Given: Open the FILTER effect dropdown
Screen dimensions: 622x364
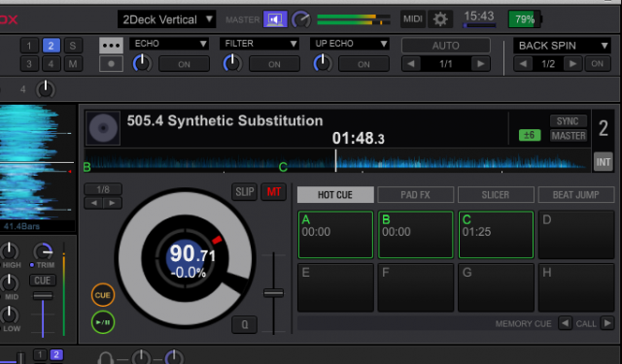Looking at the screenshot, I should (x=259, y=44).
